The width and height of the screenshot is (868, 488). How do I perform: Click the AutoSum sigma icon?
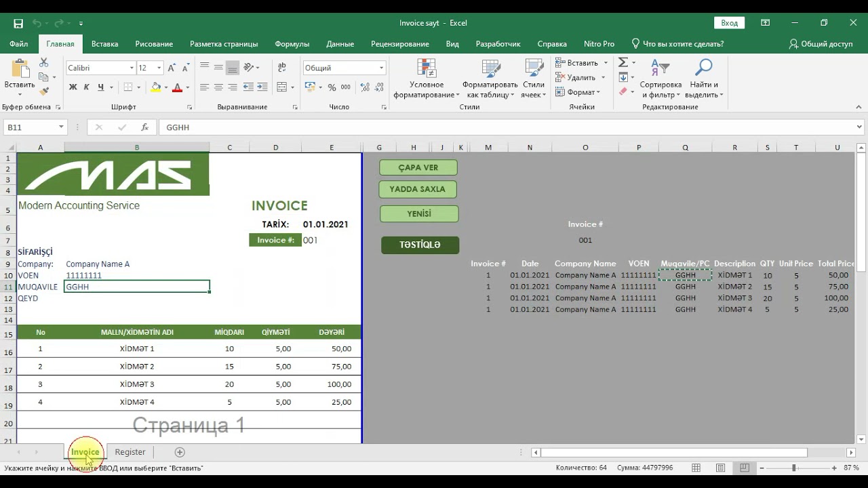[623, 62]
